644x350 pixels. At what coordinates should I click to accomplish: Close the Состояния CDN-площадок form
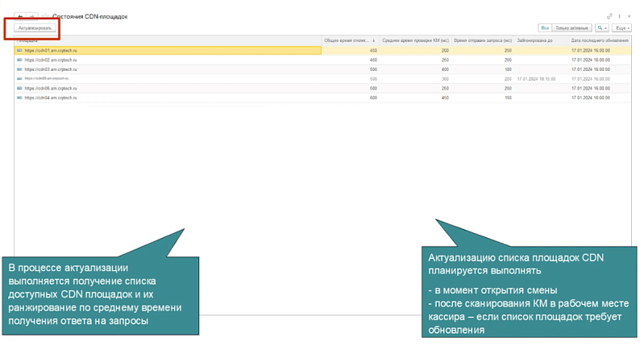coord(629,16)
